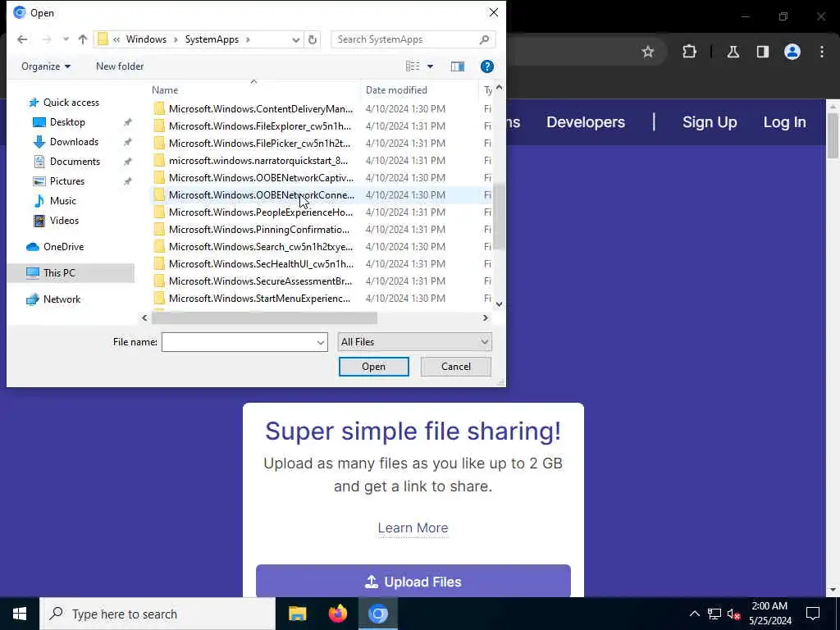This screenshot has height=630, width=840.
Task: Click the file list horizontal scrollbar
Action: pyautogui.click(x=264, y=318)
